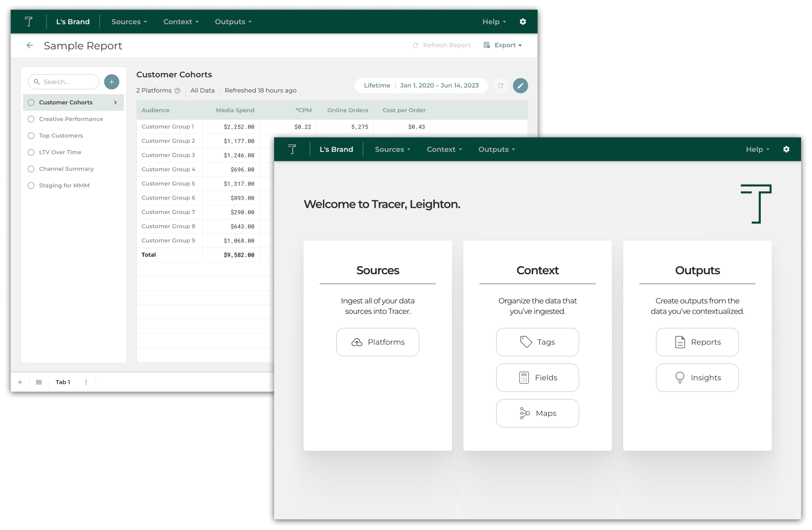Click the blue pencil edit icon
Image resolution: width=812 pixels, height=530 pixels.
(x=520, y=86)
